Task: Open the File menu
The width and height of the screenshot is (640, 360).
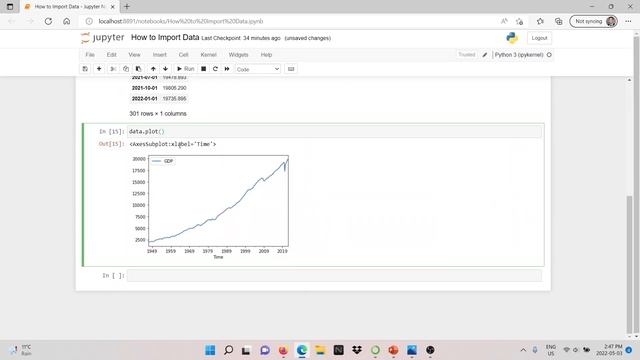Action: pyautogui.click(x=90, y=55)
